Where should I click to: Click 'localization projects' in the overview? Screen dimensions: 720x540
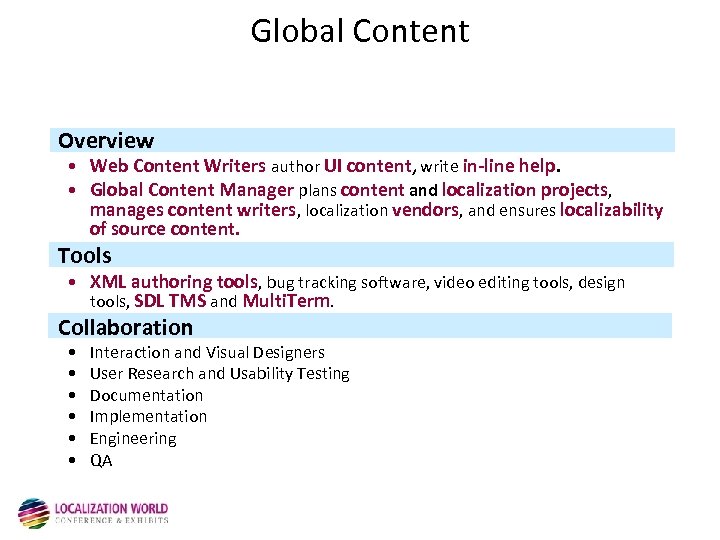[525, 190]
